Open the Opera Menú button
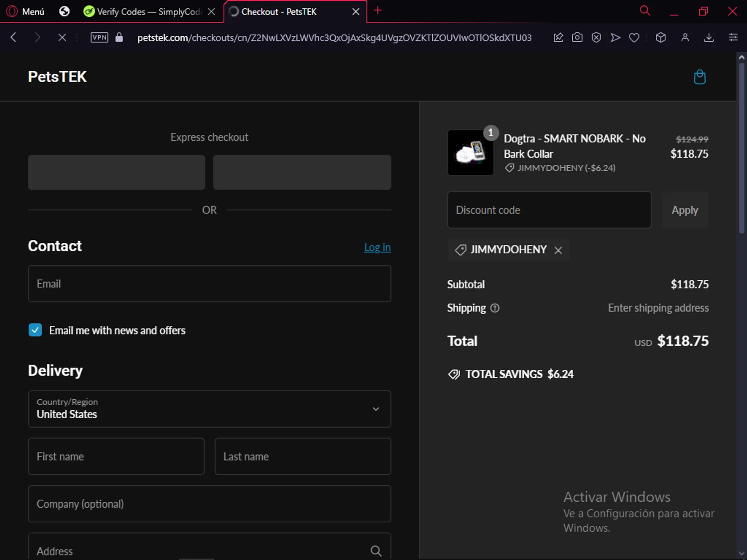 pyautogui.click(x=25, y=11)
